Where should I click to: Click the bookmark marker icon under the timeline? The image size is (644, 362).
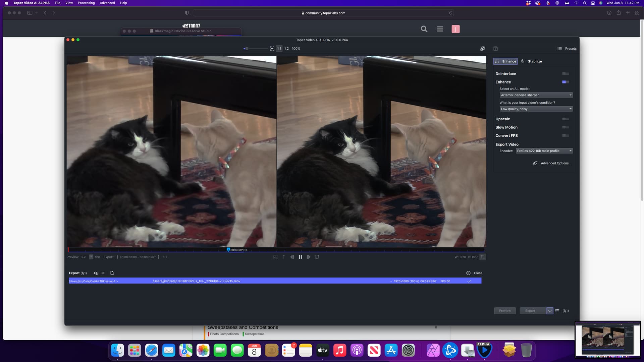pos(275,257)
